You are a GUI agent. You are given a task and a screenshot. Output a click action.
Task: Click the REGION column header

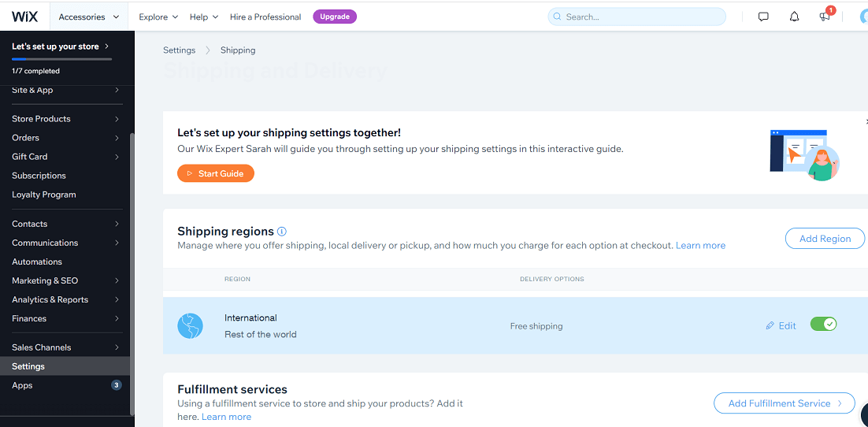pos(238,279)
